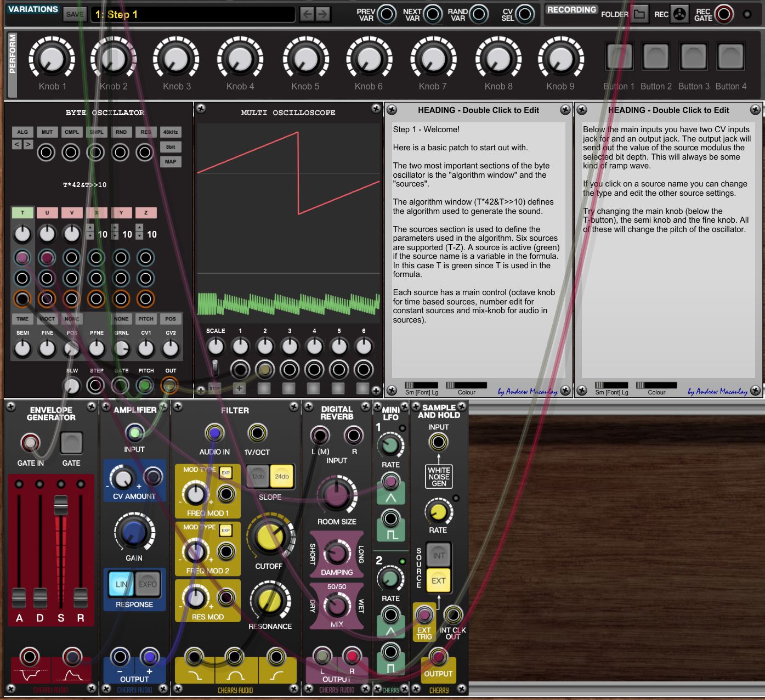Click the Digital Reverb L (M) input jack

coord(320,436)
